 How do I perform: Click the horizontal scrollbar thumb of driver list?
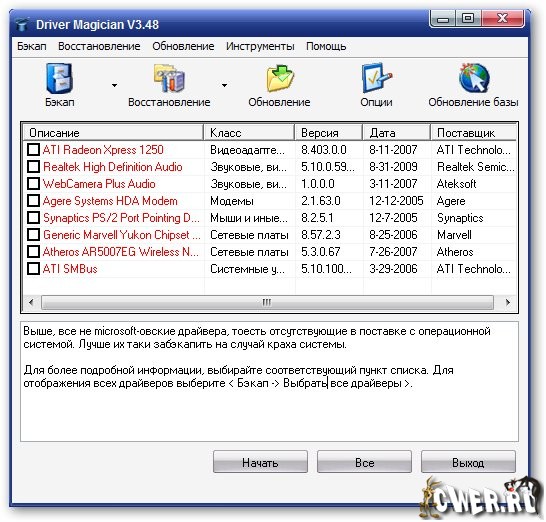[267, 302]
